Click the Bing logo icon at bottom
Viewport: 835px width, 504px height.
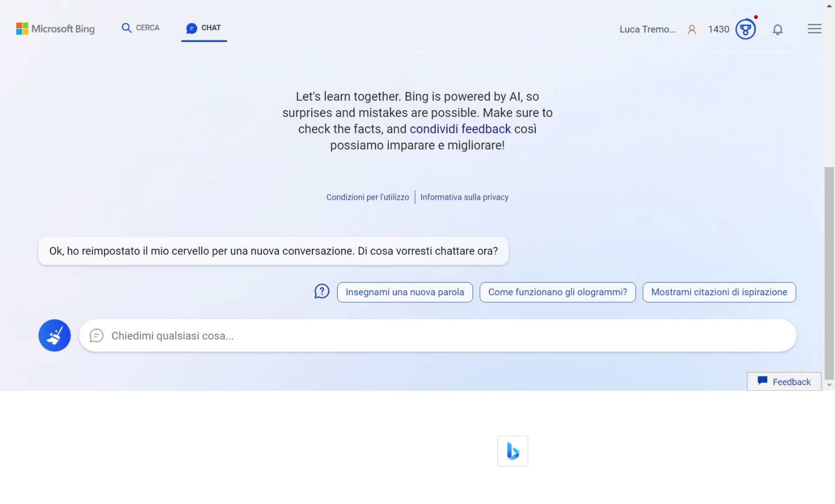coord(513,451)
